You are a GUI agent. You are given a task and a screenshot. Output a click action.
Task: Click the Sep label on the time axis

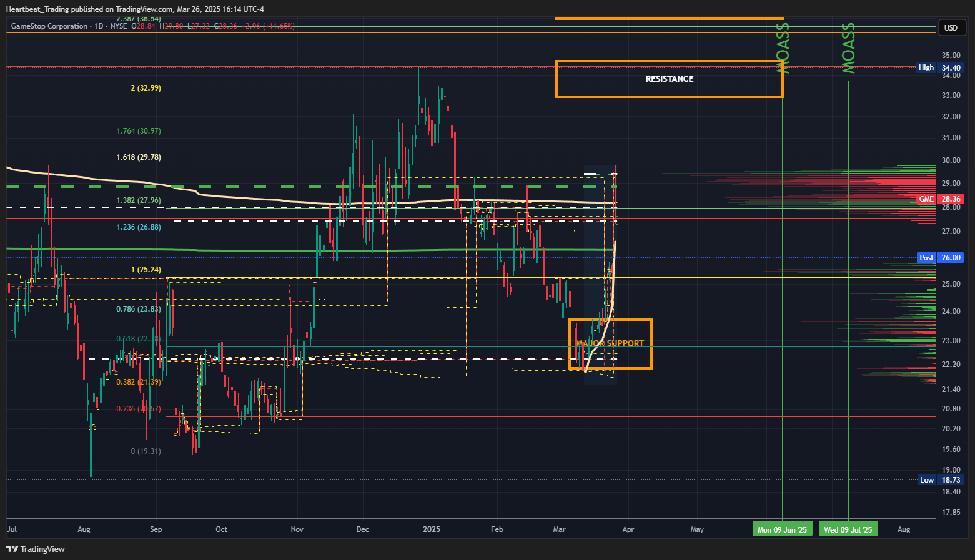point(156,529)
